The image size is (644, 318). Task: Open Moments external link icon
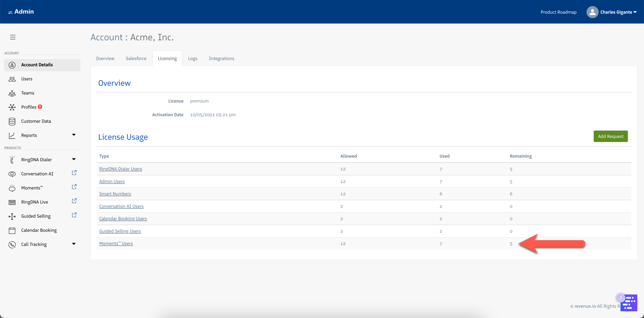(x=74, y=187)
